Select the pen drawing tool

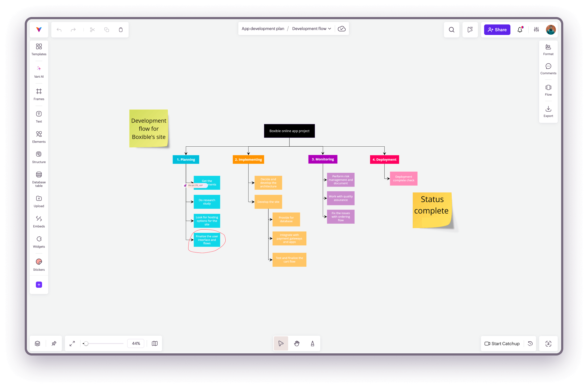[x=313, y=343]
